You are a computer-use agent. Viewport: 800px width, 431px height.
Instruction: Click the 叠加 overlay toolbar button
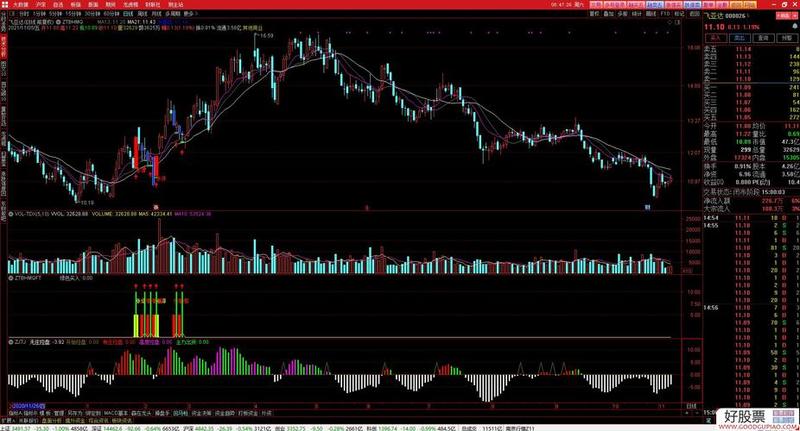click(x=609, y=14)
